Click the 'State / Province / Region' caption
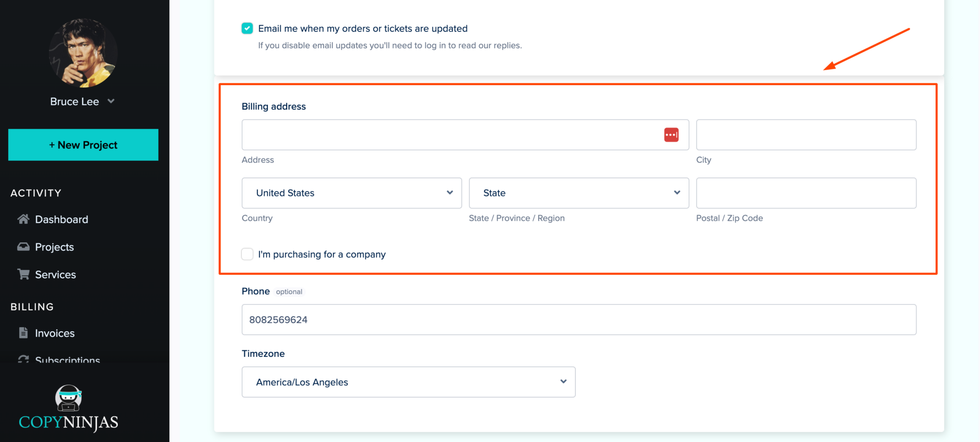The image size is (980, 442). [x=517, y=218]
